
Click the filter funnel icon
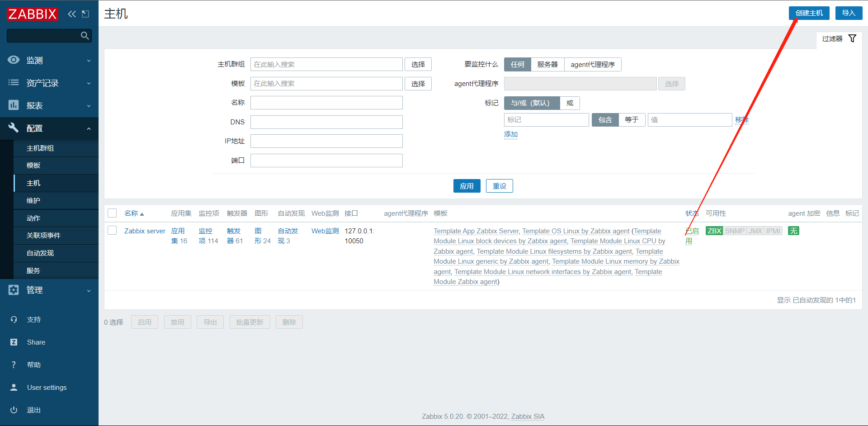[x=852, y=38]
